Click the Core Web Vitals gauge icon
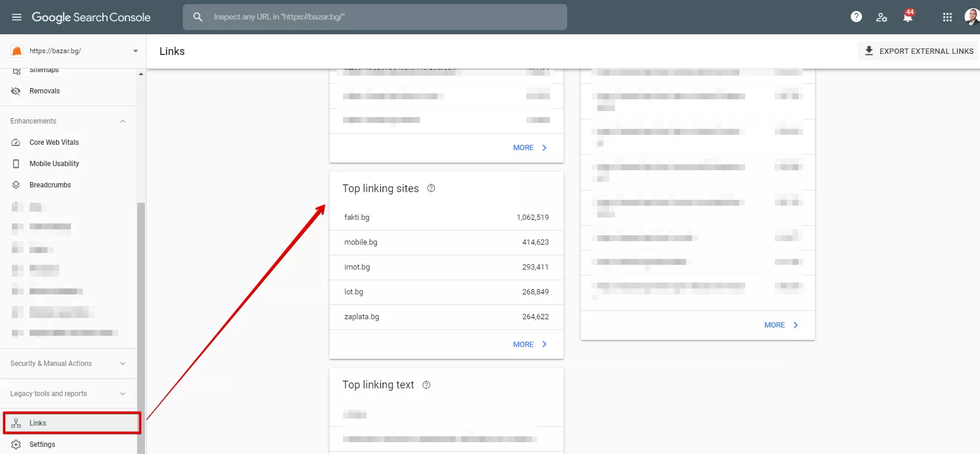 [16, 142]
